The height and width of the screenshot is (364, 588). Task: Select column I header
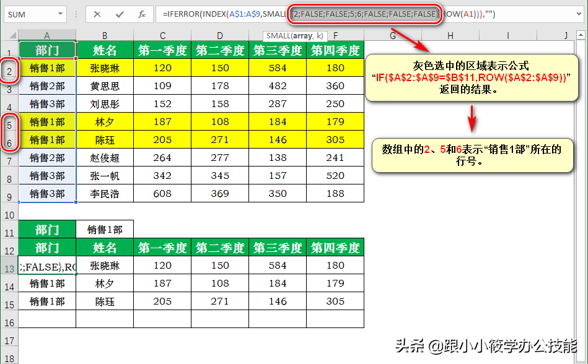point(507,35)
